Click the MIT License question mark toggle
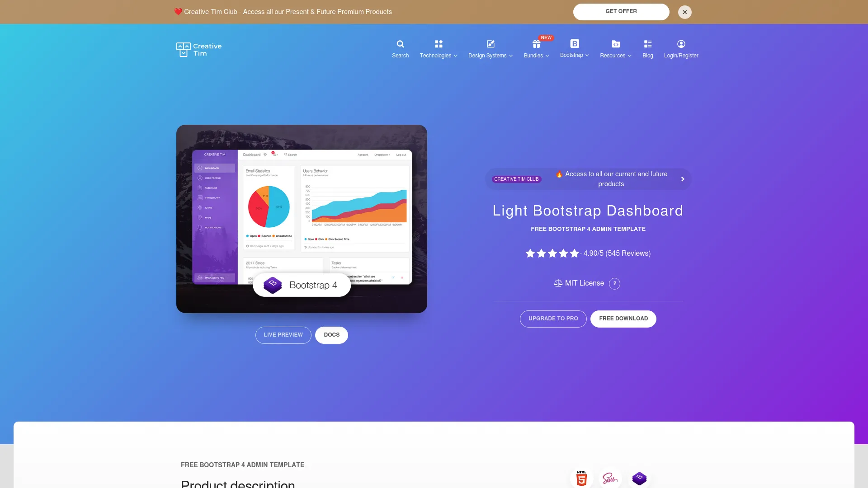This screenshot has width=868, height=488. point(615,283)
